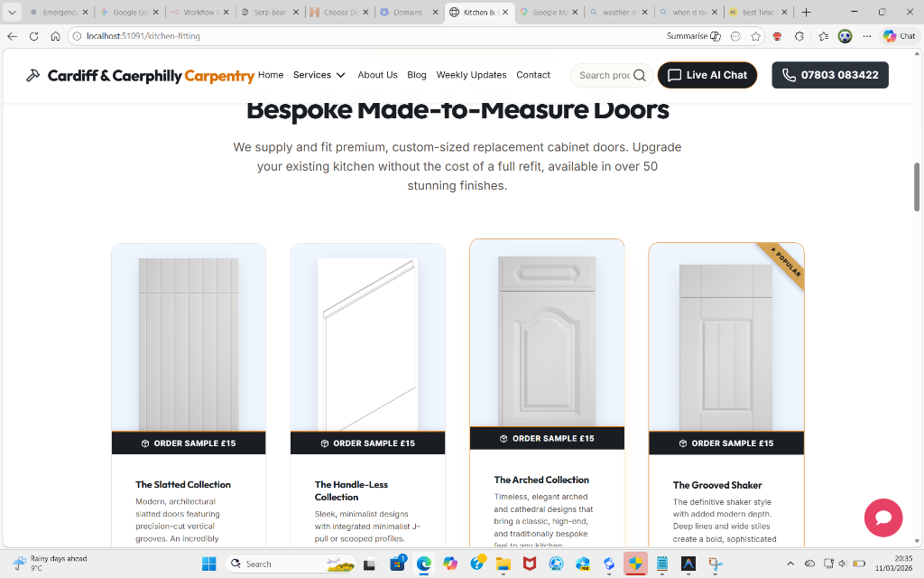Open the tab list chevron

pos(12,12)
